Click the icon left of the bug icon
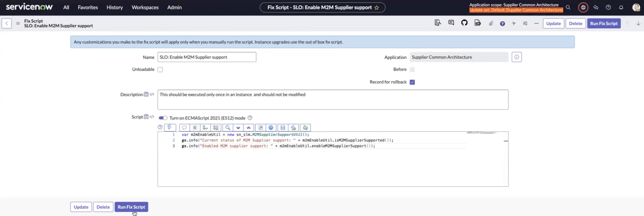This screenshot has width=644, height=216. pos(294,128)
